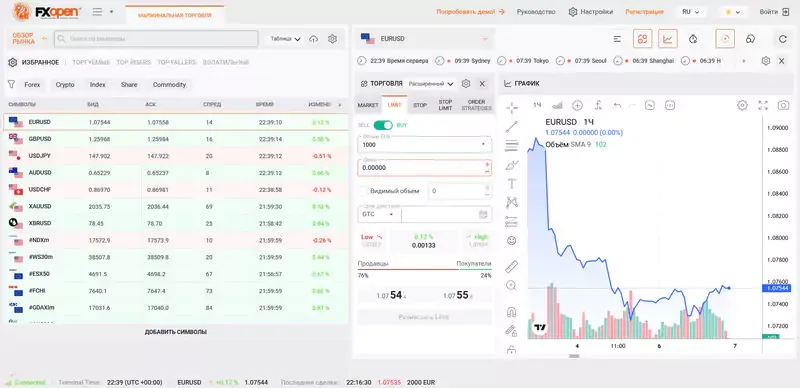Select the ruler measure tool
Screen dimensions: 800x388
(511, 266)
